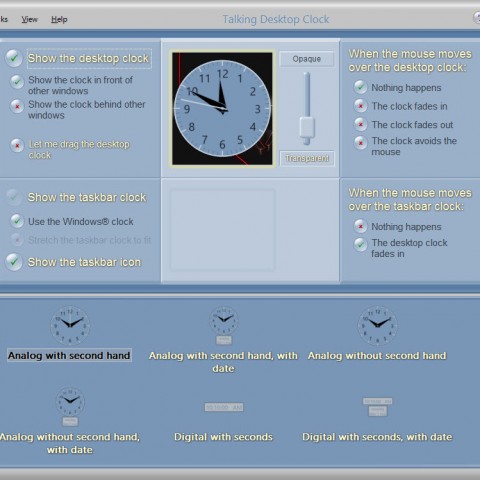
Task: Choose the Digital with seconds clock icon
Action: [x=224, y=407]
